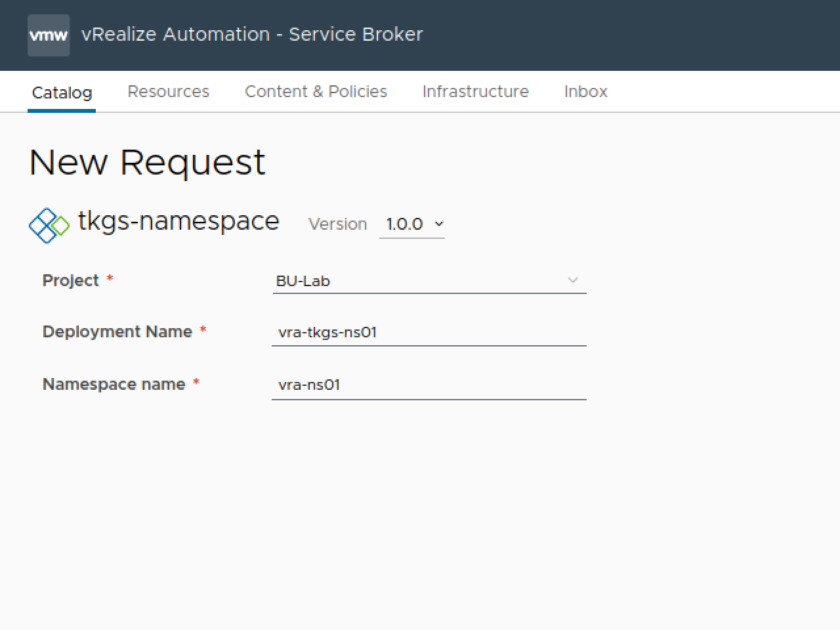The image size is (840, 630).
Task: Switch to the Resources tab
Action: (x=168, y=91)
